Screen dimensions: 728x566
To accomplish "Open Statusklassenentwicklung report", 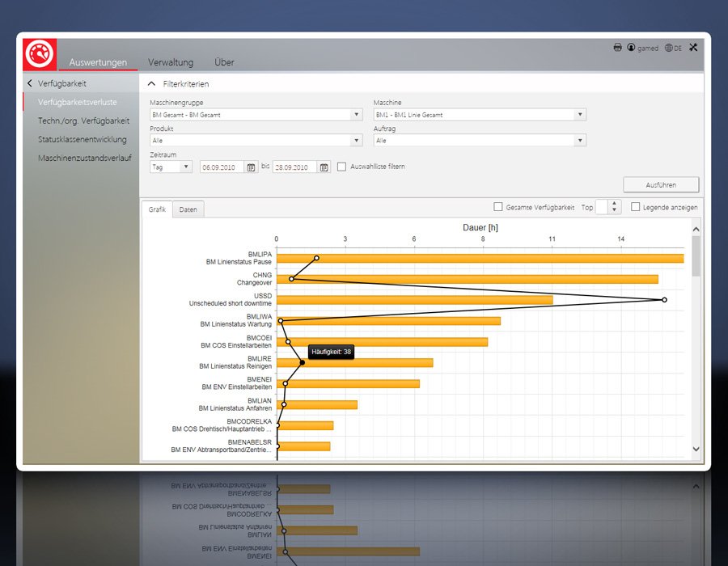I will 83,139.
